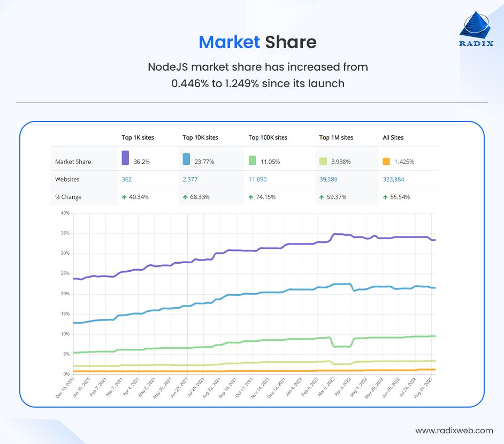
Task: Click the 35% y-axis label
Action: 65,233
